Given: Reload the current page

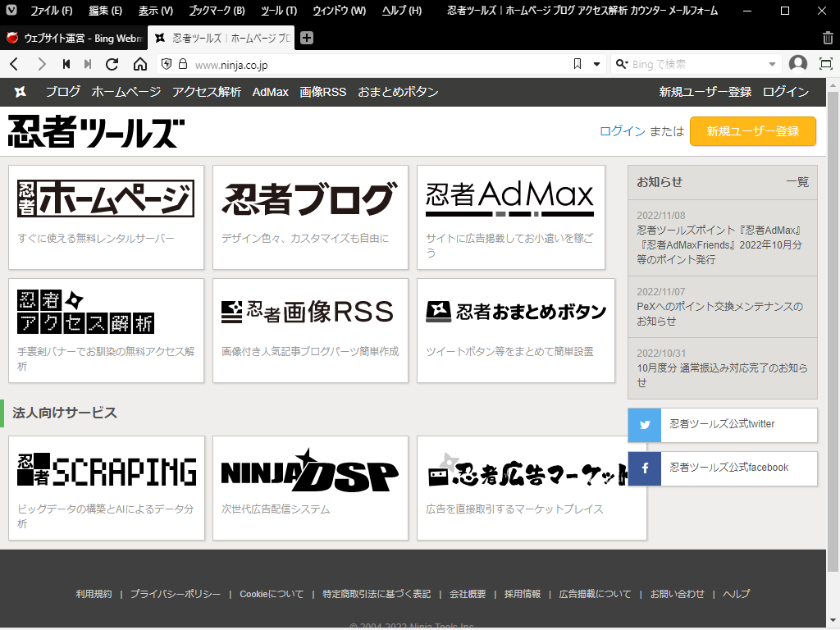Looking at the screenshot, I should coord(112,64).
